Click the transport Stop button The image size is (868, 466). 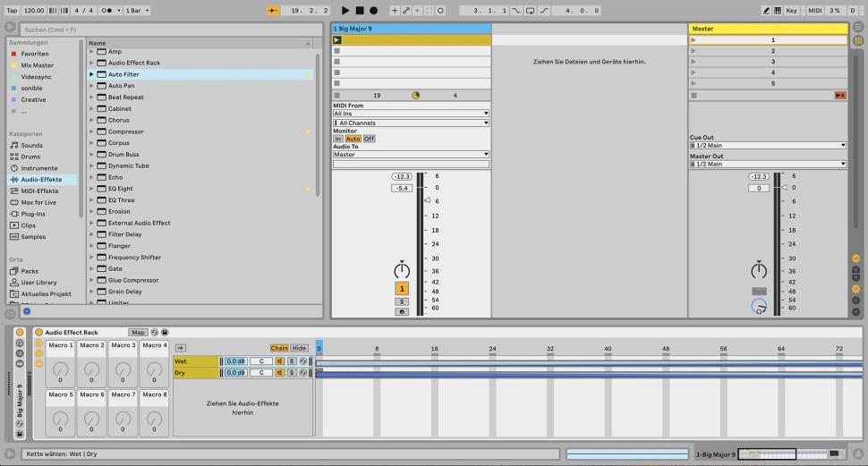(360, 10)
